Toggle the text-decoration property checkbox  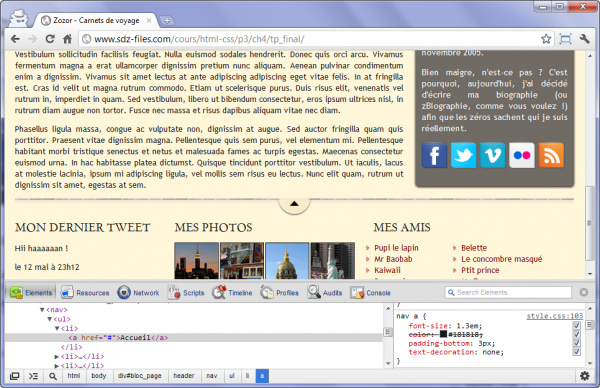[577, 352]
